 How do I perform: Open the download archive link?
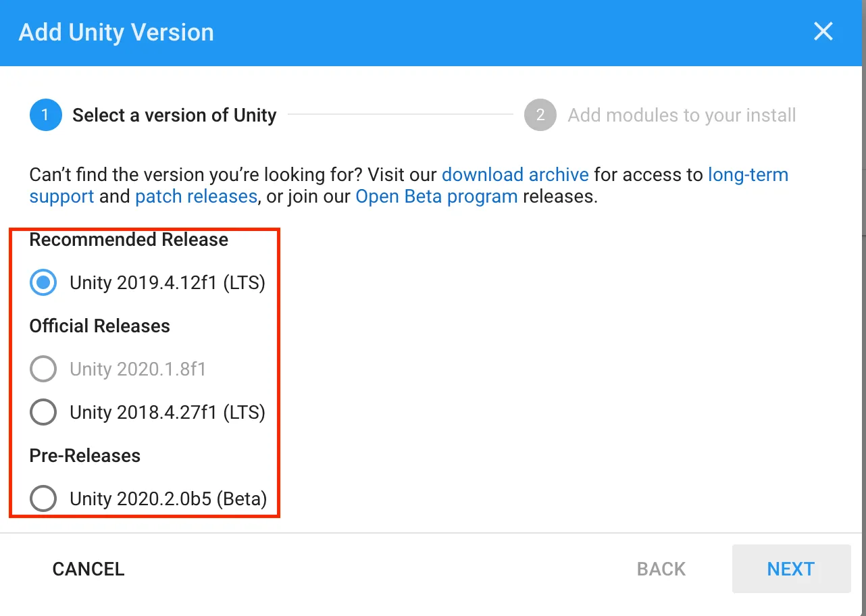coord(515,174)
